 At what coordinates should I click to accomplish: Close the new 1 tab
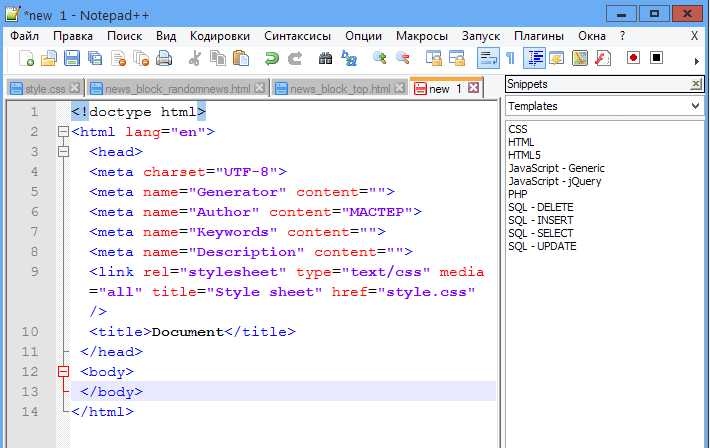click(x=473, y=88)
